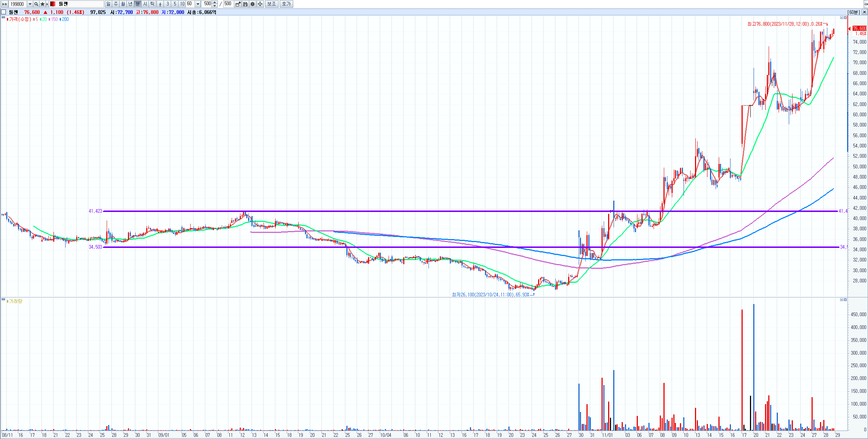The image size is (868, 439).
Task: Click the candlestick chart-type icon beside stock name
Action: (x=53, y=4)
